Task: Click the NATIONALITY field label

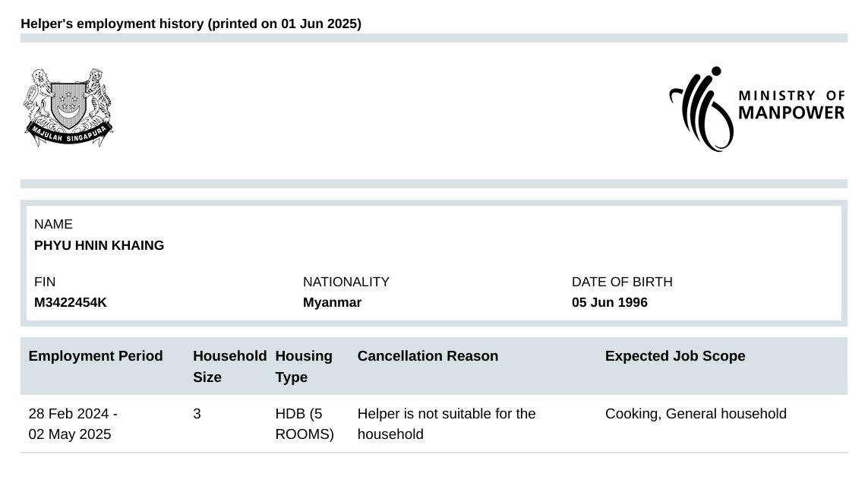Action: pyautogui.click(x=346, y=282)
